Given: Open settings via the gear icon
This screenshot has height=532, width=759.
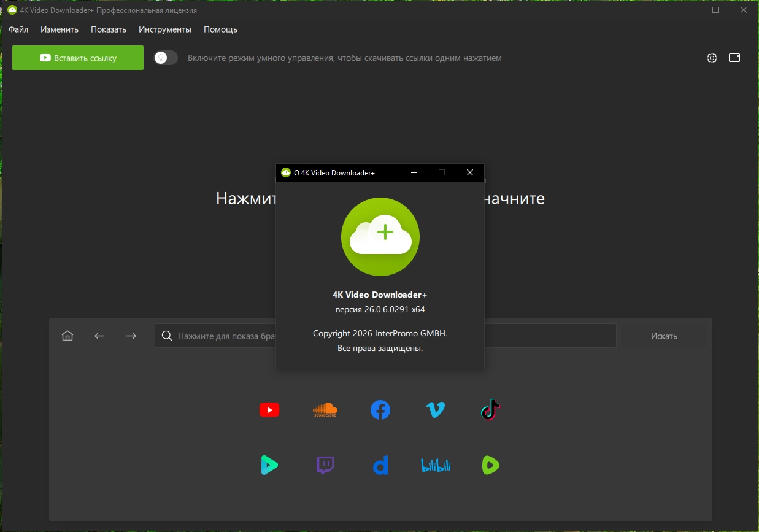Looking at the screenshot, I should point(712,58).
